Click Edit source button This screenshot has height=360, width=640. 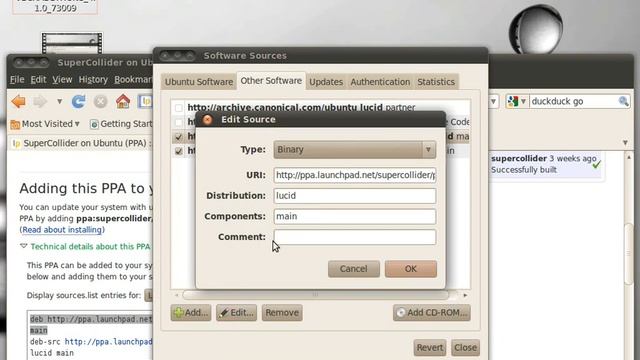[236, 313]
